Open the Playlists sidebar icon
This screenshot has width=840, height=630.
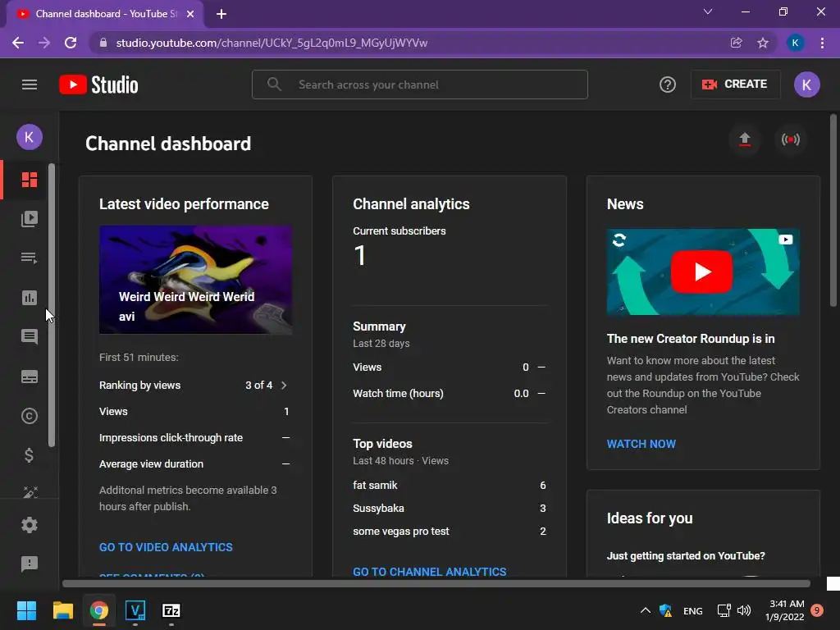[x=30, y=258]
